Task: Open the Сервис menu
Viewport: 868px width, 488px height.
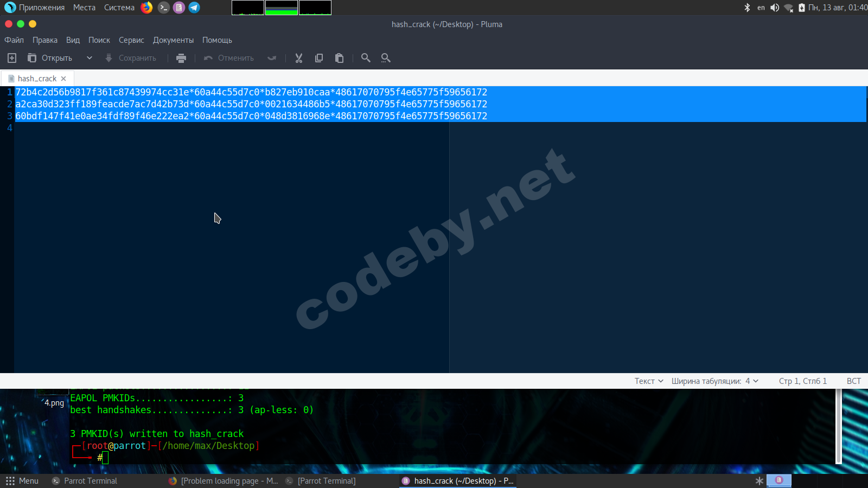Action: click(131, 40)
